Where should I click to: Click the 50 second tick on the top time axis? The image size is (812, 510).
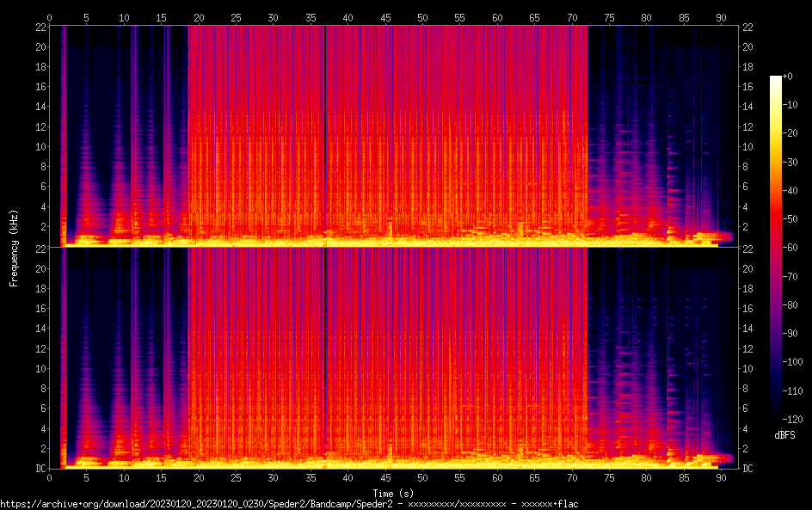(x=422, y=16)
